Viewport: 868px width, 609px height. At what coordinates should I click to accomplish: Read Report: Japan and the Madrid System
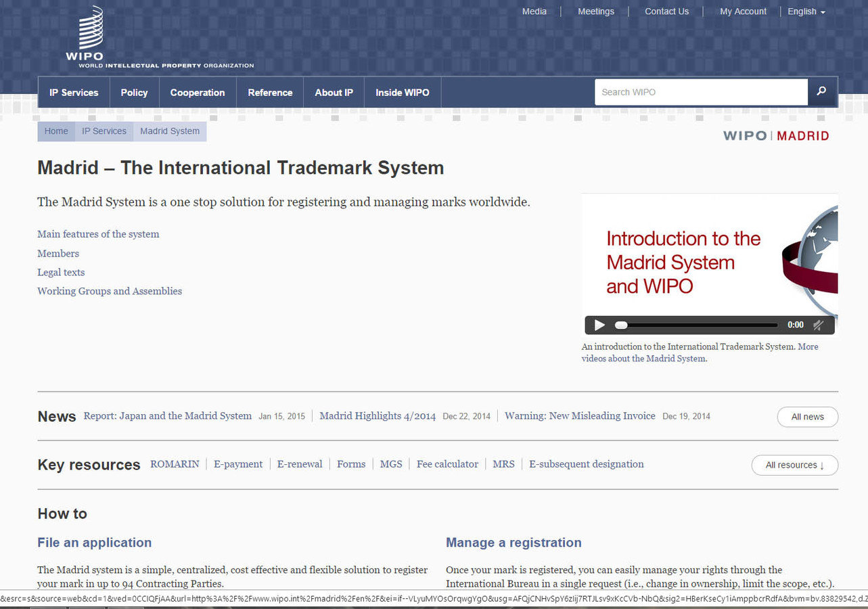168,416
